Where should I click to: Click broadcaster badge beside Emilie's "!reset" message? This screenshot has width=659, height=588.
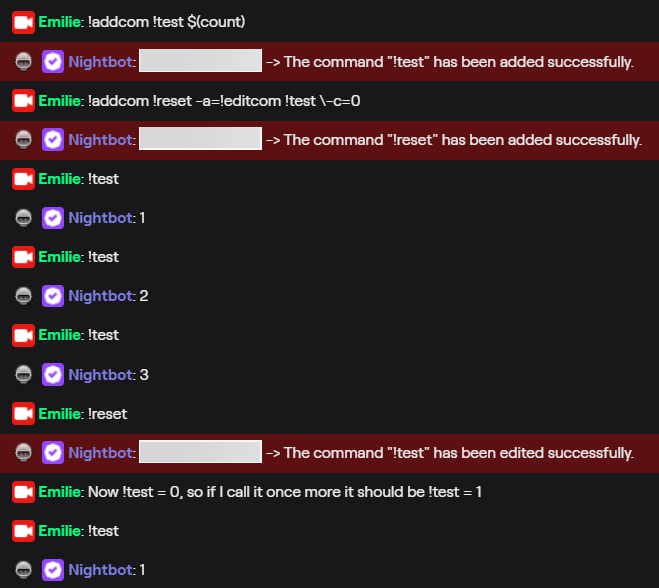click(23, 414)
